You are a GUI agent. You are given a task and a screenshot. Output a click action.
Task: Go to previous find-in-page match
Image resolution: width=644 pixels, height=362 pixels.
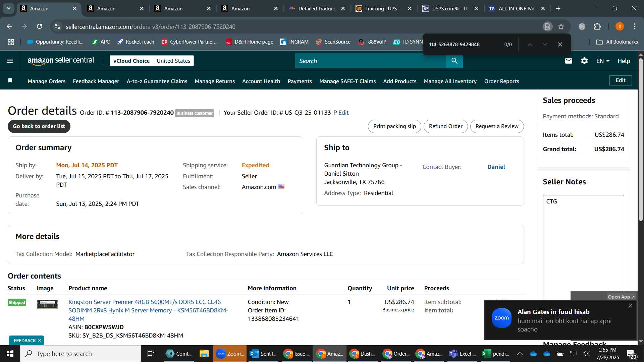coord(530,44)
